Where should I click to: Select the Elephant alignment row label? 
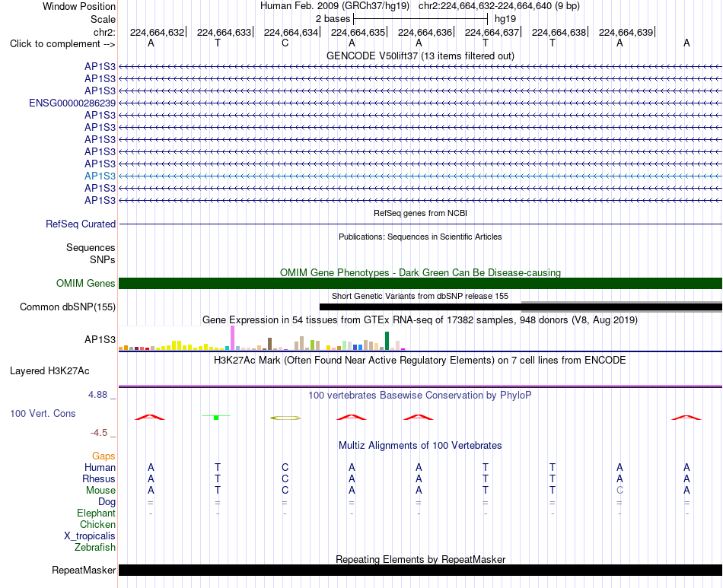click(x=97, y=513)
